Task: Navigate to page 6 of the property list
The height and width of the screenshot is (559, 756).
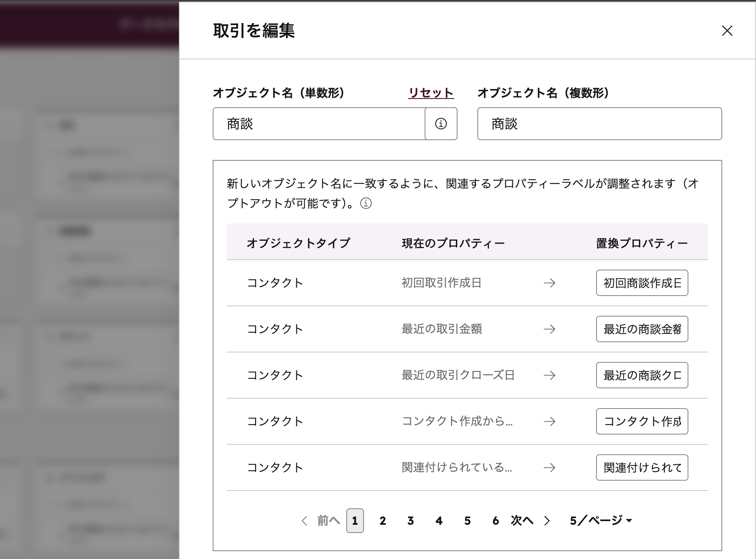Action: (495, 521)
